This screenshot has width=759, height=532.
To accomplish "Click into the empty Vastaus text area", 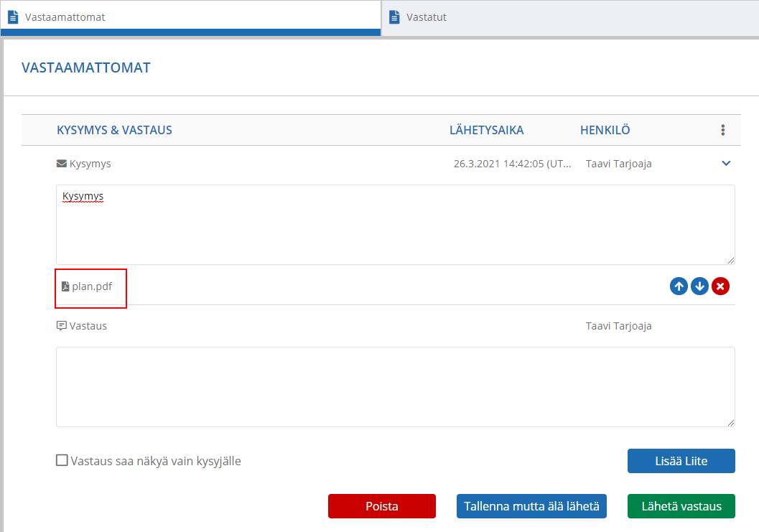I will coord(396,387).
